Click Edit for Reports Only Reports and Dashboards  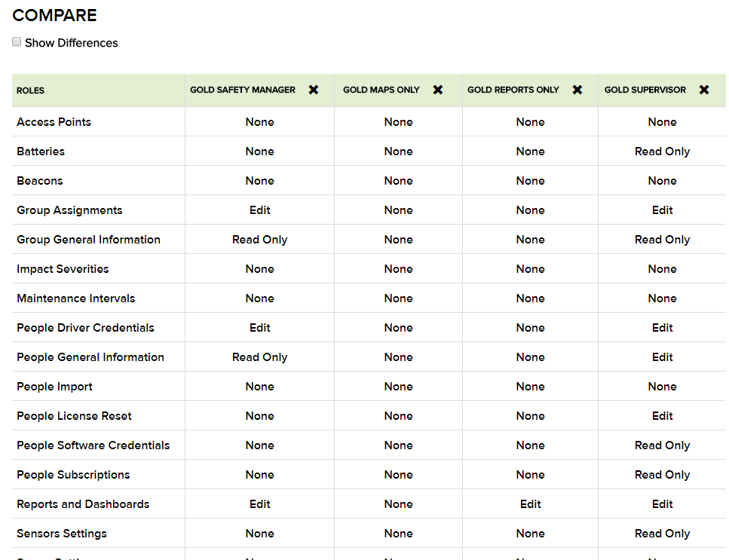click(x=530, y=504)
